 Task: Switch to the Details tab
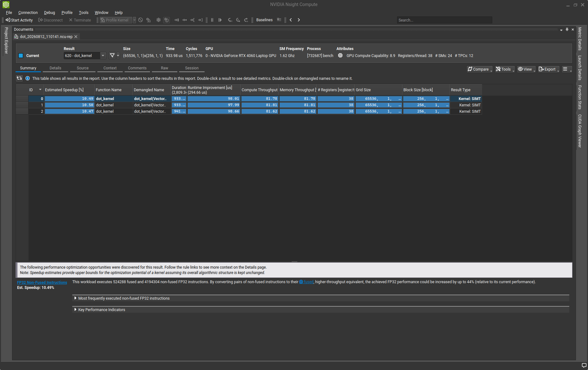(55, 68)
